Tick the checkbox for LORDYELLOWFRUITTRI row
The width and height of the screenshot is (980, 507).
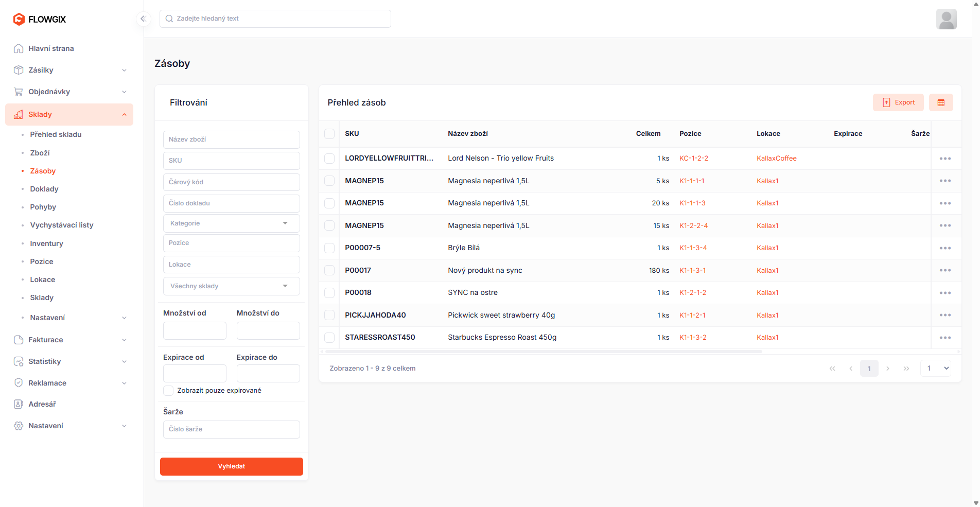[x=329, y=159]
